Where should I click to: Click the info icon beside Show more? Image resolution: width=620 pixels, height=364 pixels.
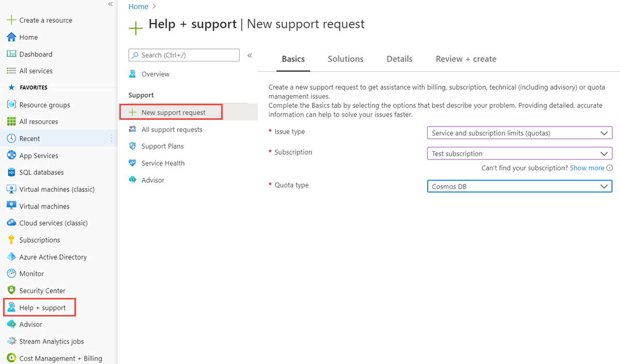[x=610, y=168]
